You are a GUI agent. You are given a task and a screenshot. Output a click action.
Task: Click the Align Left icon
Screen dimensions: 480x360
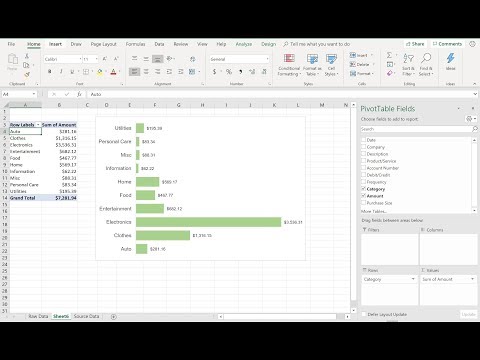(134, 72)
